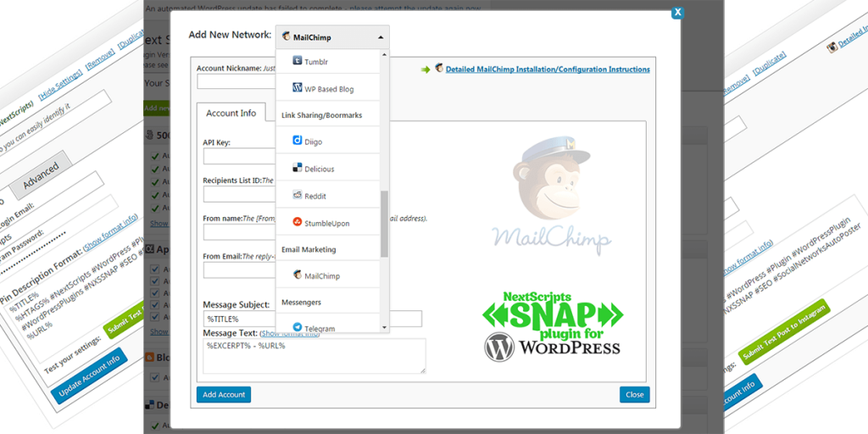Select Tumblr from the network list

pyautogui.click(x=328, y=62)
